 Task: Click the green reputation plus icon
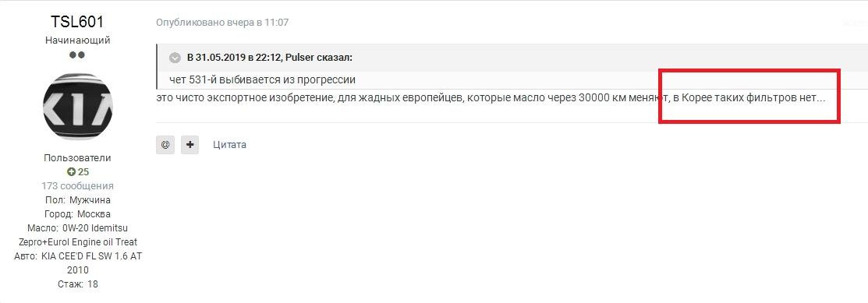(x=71, y=172)
